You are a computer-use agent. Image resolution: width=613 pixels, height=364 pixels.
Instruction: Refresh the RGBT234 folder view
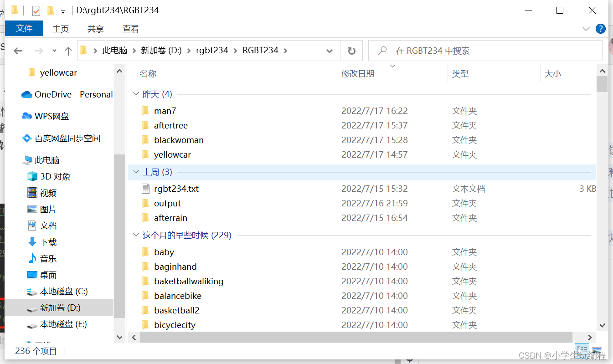point(351,51)
